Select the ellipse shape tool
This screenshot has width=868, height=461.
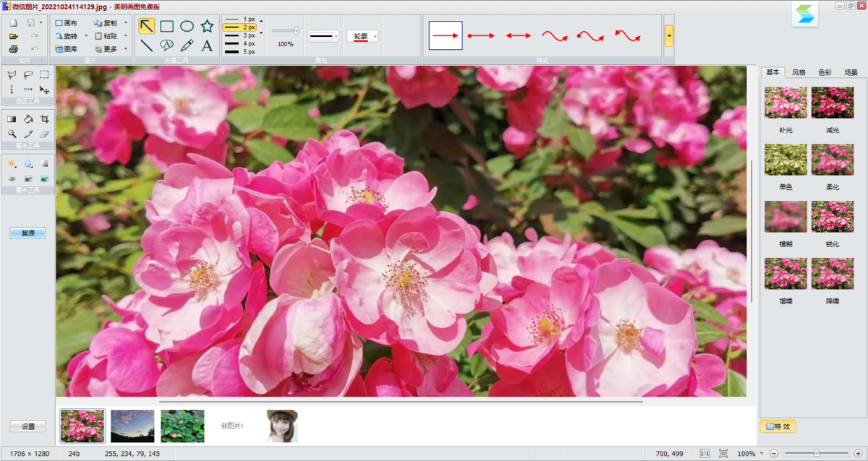point(187,27)
